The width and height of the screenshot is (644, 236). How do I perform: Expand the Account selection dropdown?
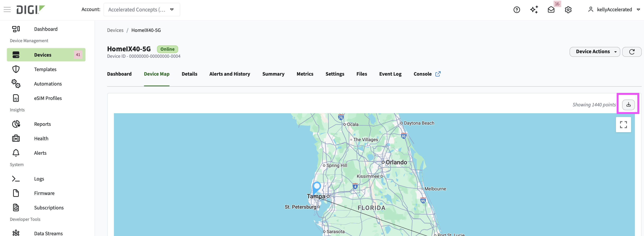tap(141, 10)
